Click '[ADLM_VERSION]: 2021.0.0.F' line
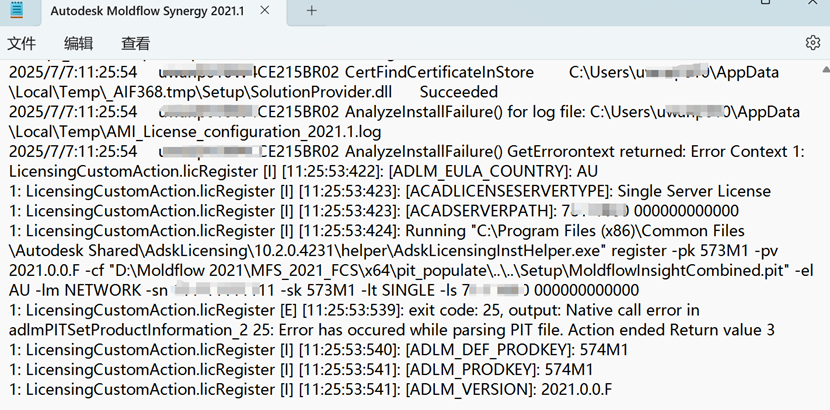Viewport: 830px width, 410px height. [x=509, y=389]
